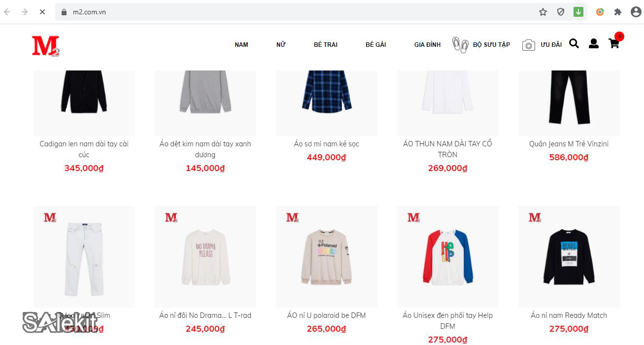Select the Polaroid sweatshirt thumbnail

click(x=327, y=257)
